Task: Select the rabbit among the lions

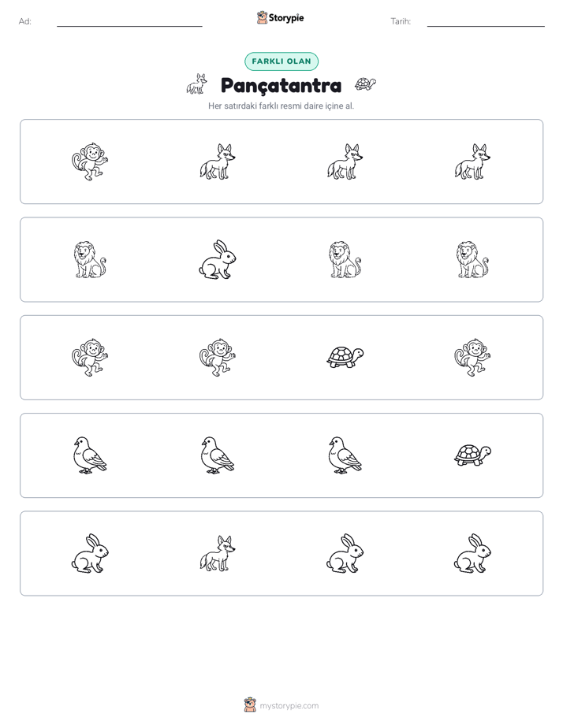Action: click(218, 259)
